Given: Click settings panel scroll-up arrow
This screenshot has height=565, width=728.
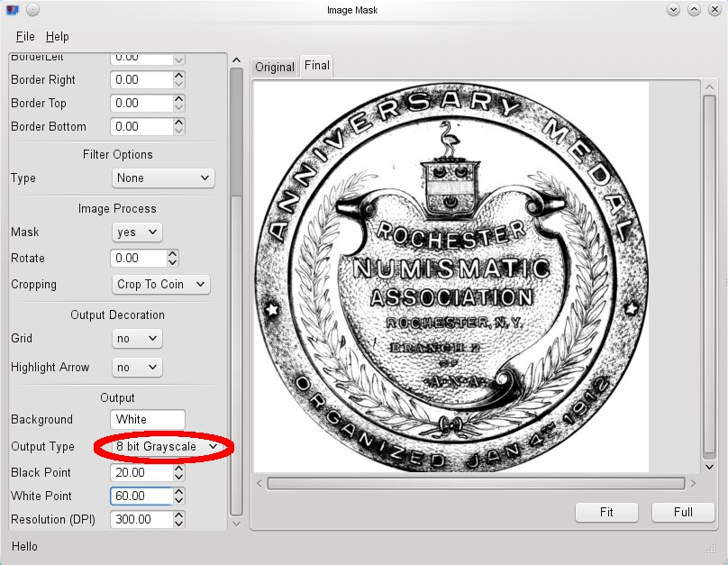Looking at the screenshot, I should coord(236,60).
